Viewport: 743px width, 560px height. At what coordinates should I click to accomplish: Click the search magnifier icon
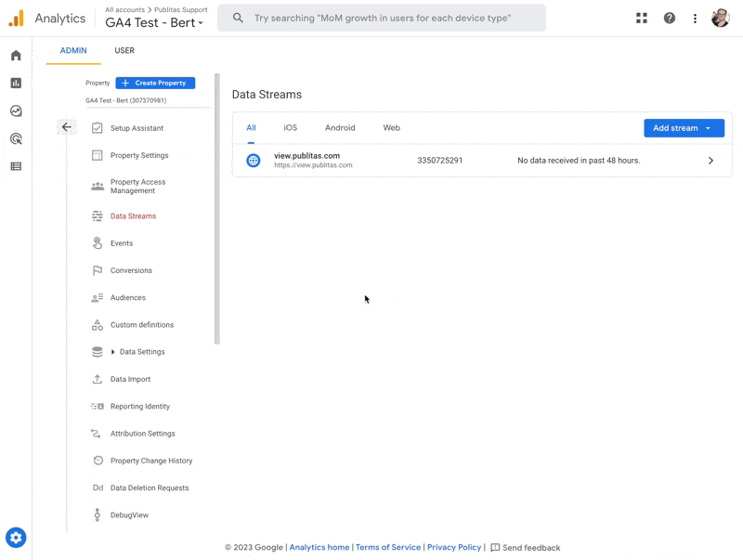(x=238, y=18)
